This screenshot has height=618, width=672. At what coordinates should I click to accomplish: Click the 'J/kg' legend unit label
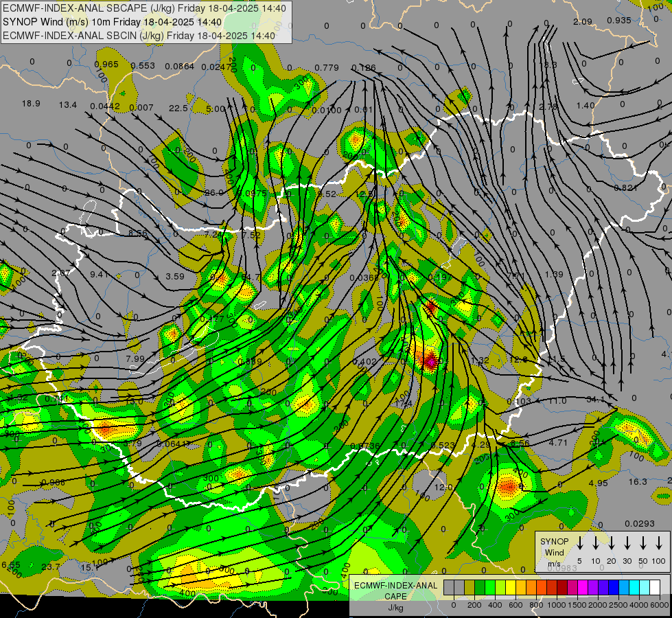click(395, 608)
